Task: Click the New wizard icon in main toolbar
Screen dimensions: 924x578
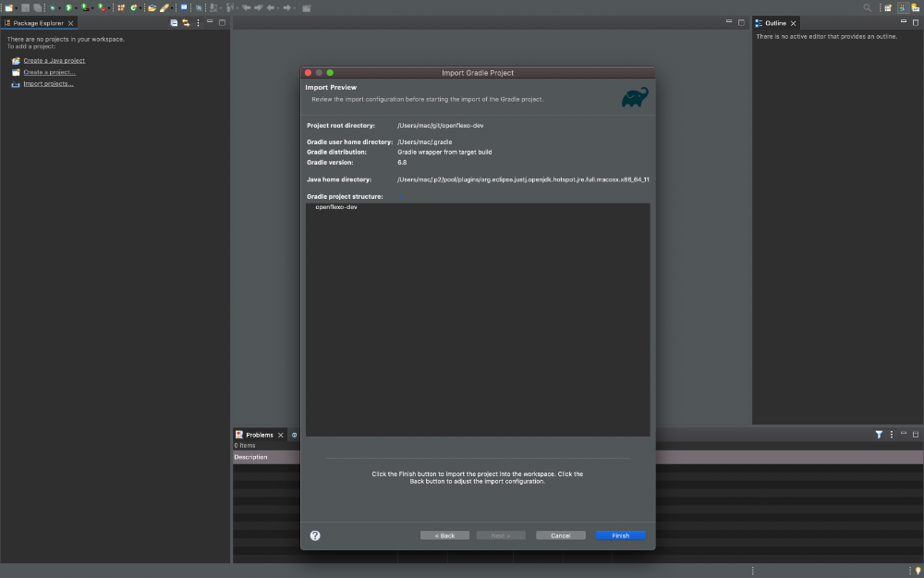Action: [9, 7]
